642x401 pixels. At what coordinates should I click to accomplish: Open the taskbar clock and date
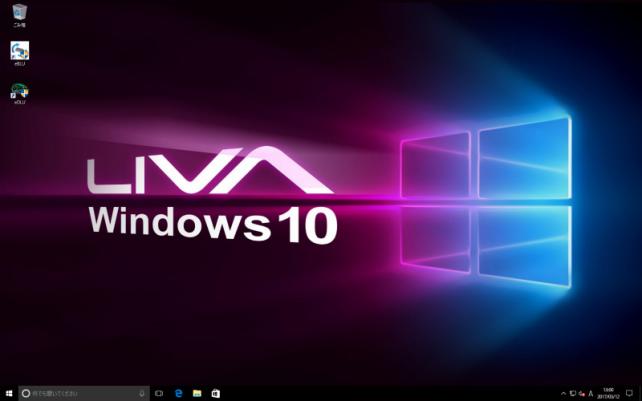pos(608,393)
